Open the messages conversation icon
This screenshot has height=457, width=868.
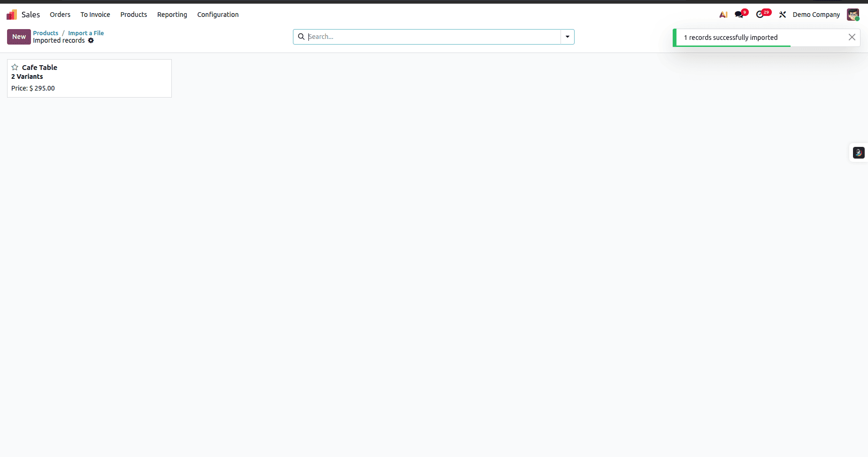click(740, 15)
